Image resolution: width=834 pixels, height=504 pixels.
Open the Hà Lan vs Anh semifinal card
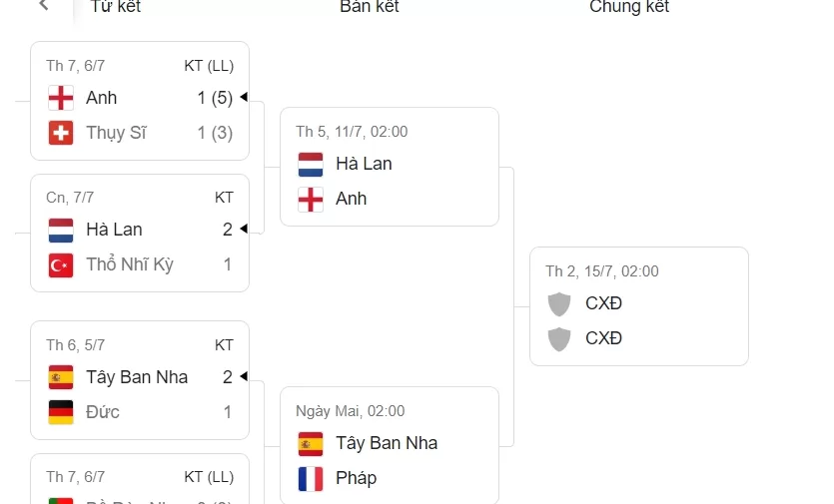[x=389, y=166]
